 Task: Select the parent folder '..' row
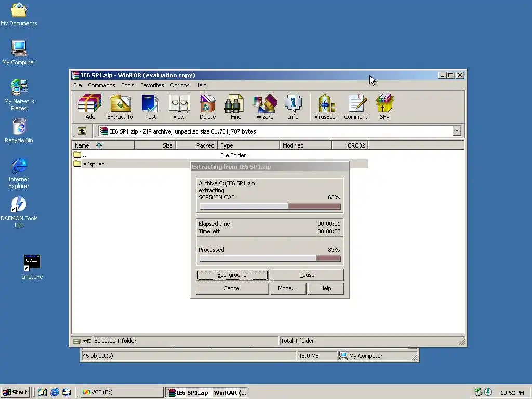[x=220, y=155]
